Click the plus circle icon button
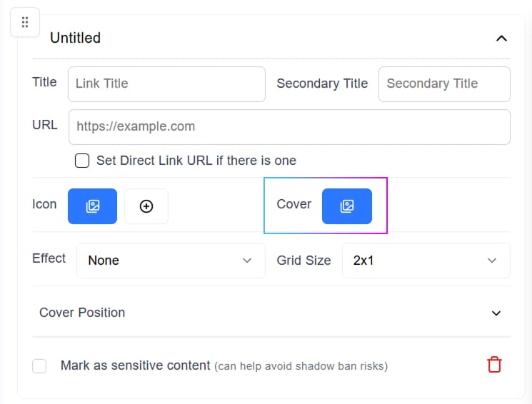This screenshot has width=532, height=404. coord(146,206)
